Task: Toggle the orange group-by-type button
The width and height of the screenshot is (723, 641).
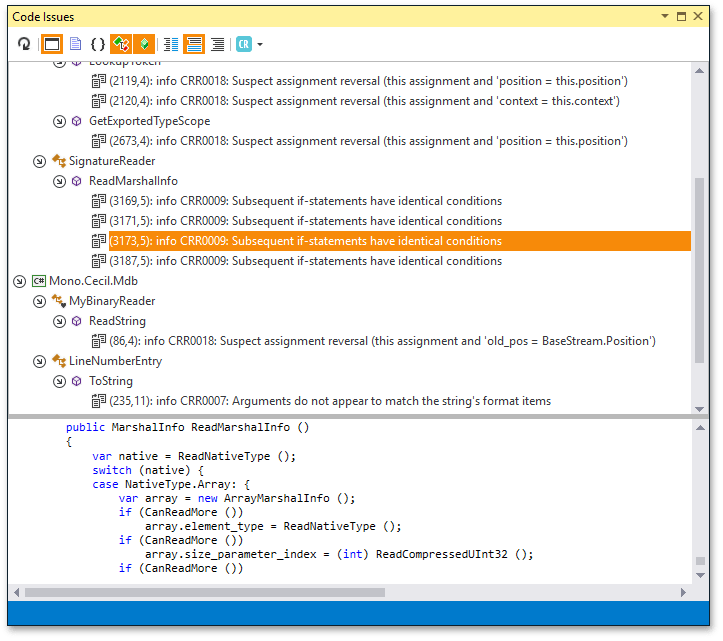Action: click(x=121, y=44)
